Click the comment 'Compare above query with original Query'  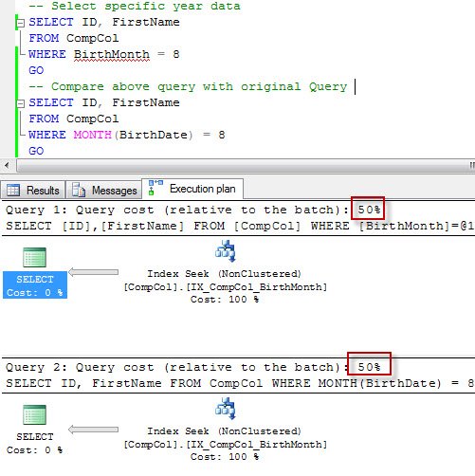pos(199,86)
